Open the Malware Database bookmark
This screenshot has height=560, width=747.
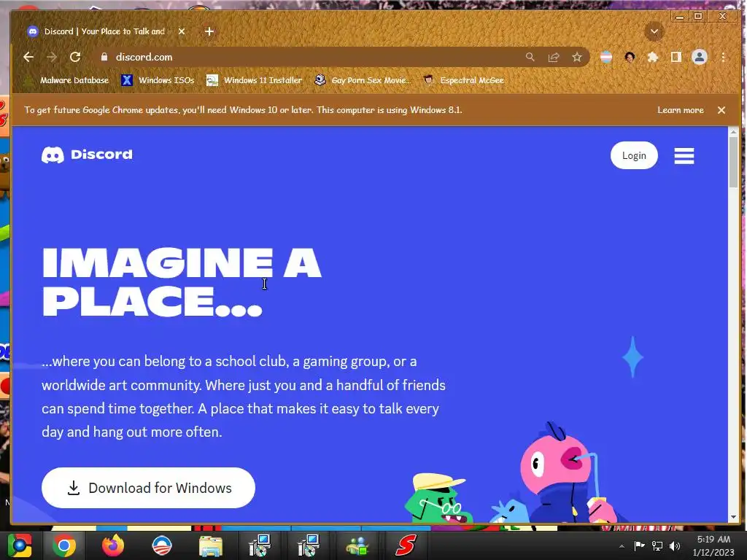coord(68,80)
